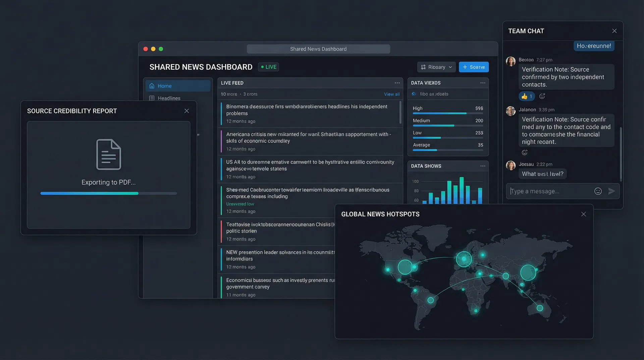Click the emoji picker icon in message box
This screenshot has height=360, width=644.
pyautogui.click(x=598, y=191)
